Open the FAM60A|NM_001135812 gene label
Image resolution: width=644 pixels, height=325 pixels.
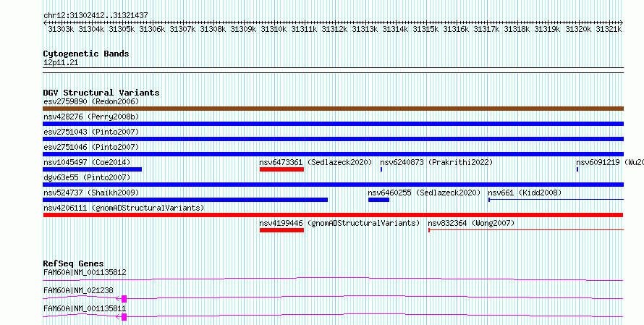85,272
